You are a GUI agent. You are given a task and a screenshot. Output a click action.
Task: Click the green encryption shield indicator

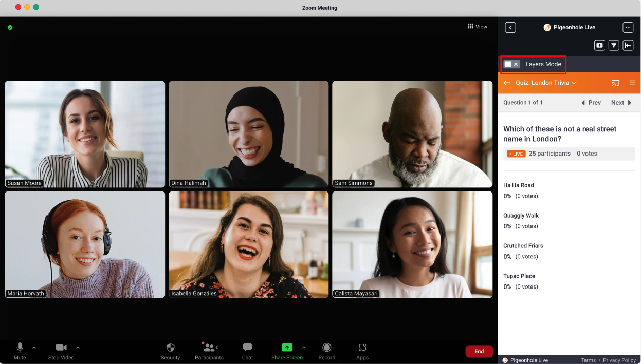[10, 27]
